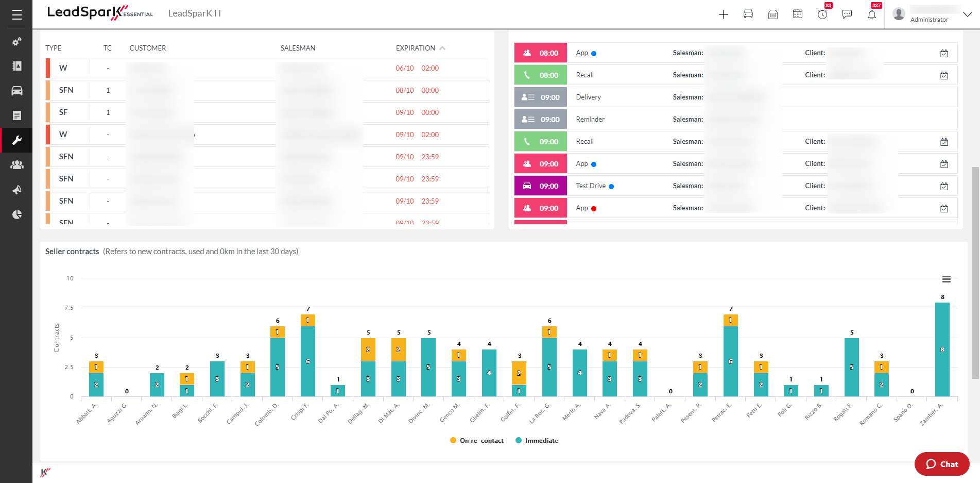Open the calendar icon in top toolbar
The width and height of the screenshot is (980, 483).
tap(797, 14)
